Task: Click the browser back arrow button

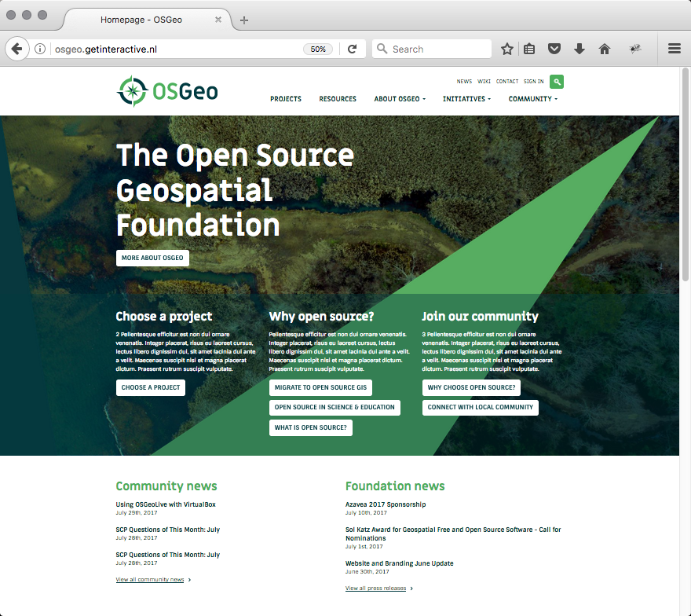Action: (x=16, y=49)
